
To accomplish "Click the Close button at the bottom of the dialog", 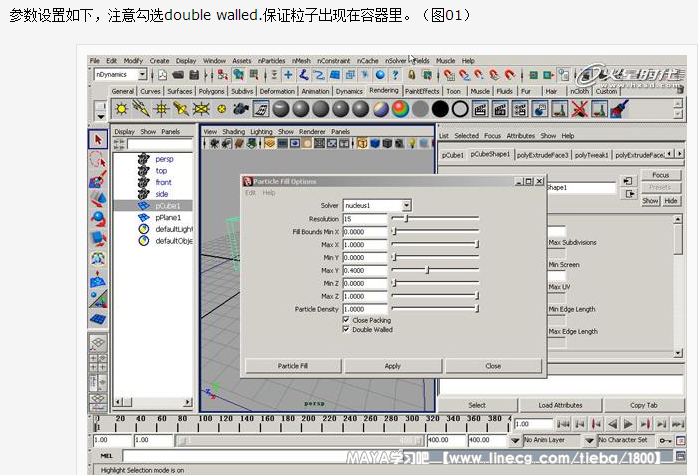I will (x=493, y=366).
